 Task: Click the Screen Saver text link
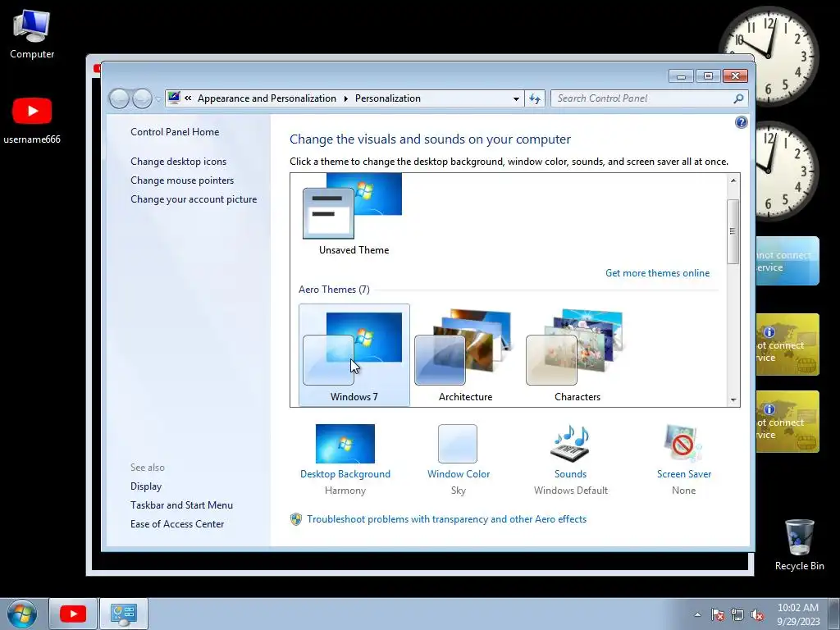pos(684,474)
